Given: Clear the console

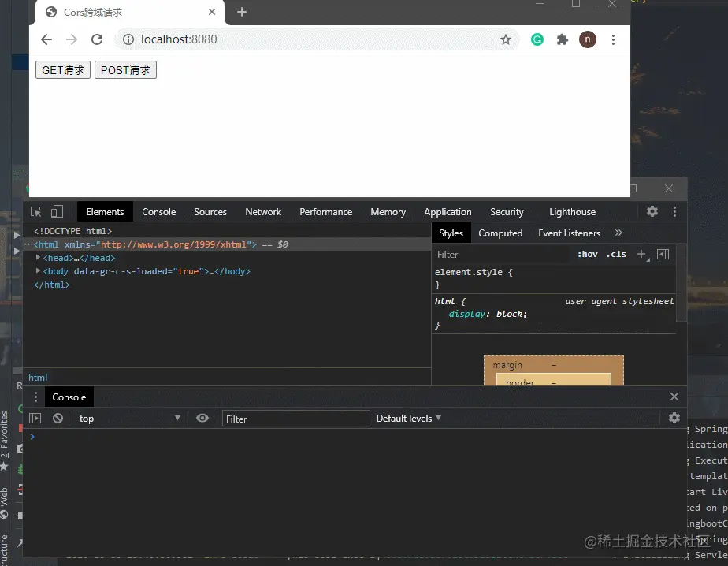Looking at the screenshot, I should [x=58, y=419].
